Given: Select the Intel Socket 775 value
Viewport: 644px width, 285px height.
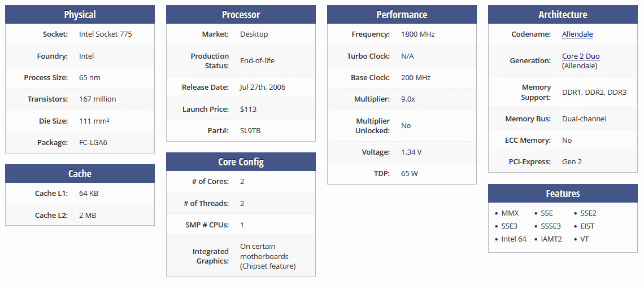Looking at the screenshot, I should pos(106,34).
